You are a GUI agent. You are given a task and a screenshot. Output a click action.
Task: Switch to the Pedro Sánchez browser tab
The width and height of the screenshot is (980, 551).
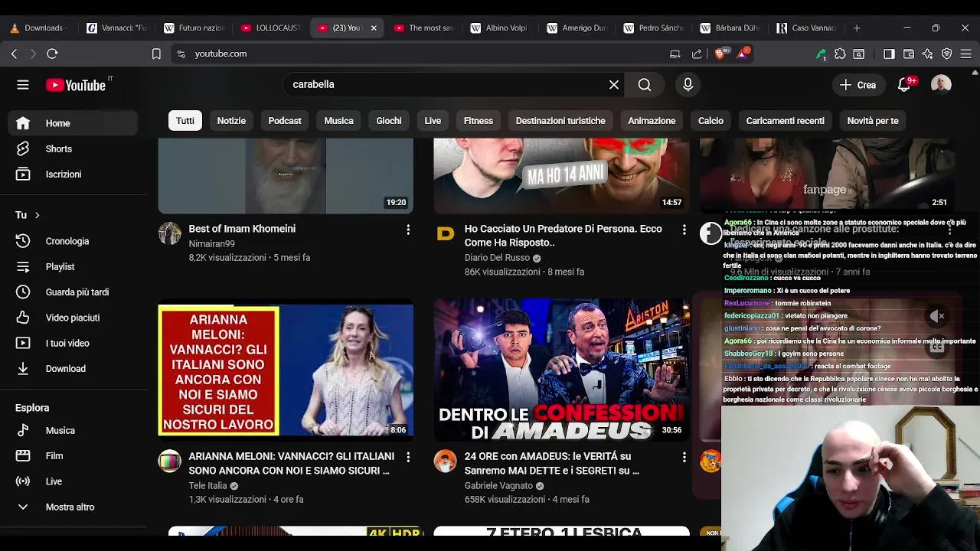653,28
